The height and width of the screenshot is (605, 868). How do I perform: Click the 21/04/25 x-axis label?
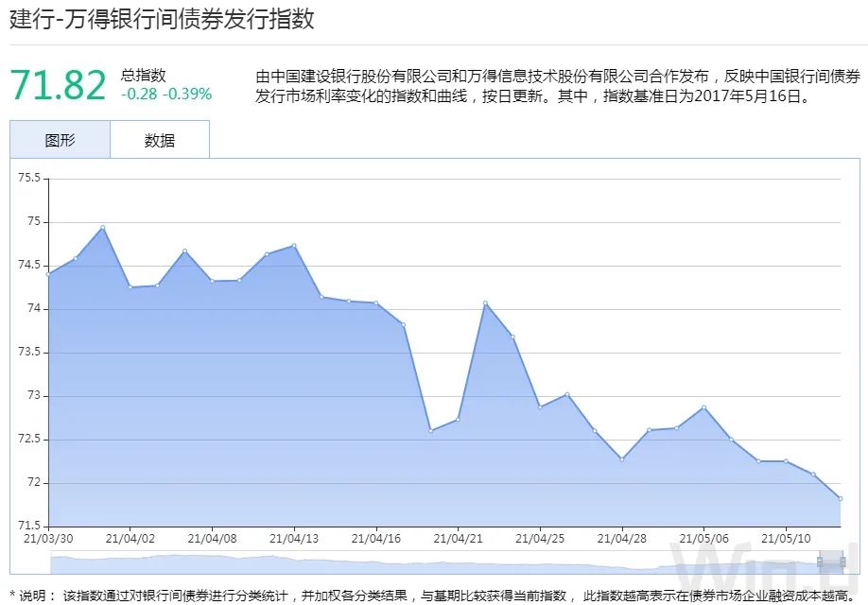coord(540,539)
